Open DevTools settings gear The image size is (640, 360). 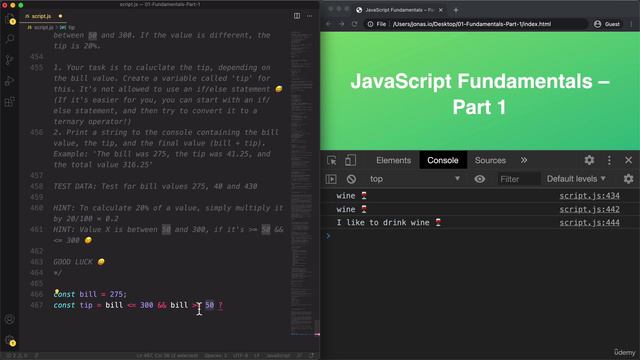pyautogui.click(x=589, y=160)
